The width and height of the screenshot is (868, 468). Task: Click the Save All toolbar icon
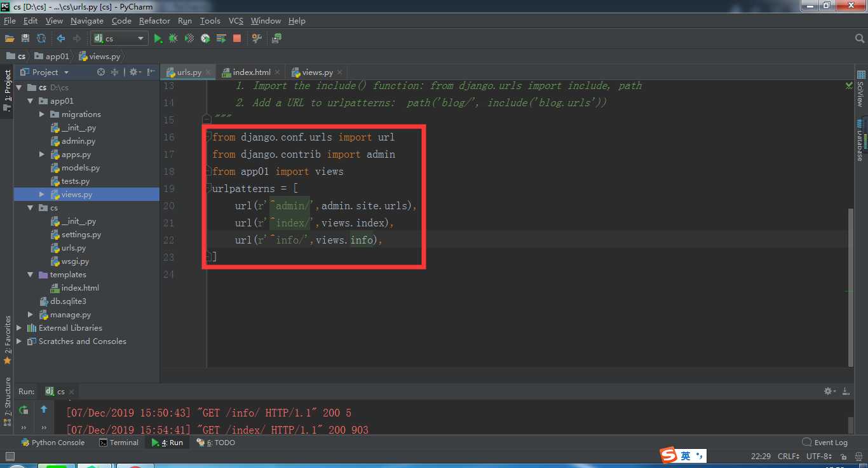pos(25,39)
